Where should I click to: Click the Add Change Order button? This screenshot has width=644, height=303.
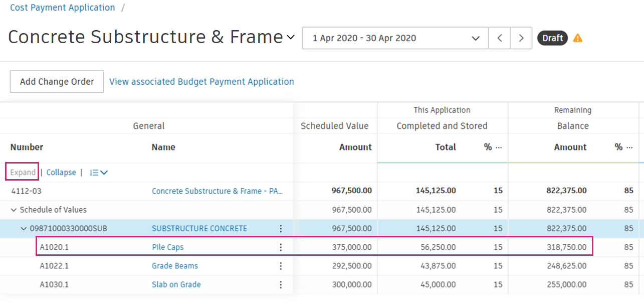click(x=57, y=82)
